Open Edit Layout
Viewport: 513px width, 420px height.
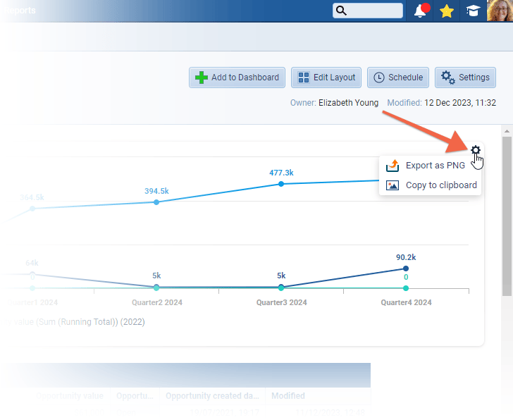326,78
